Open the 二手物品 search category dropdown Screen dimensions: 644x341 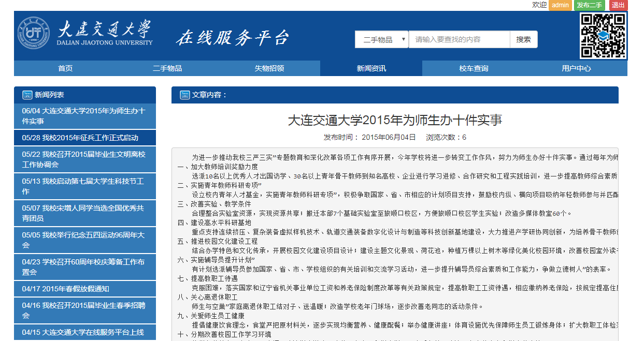click(382, 39)
